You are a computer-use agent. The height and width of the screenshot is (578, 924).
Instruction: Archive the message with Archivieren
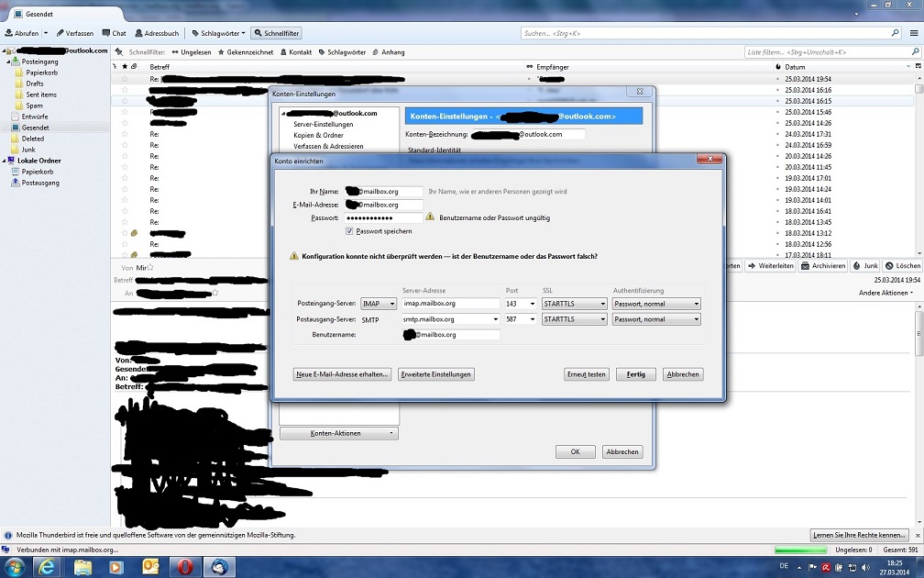tap(822, 266)
